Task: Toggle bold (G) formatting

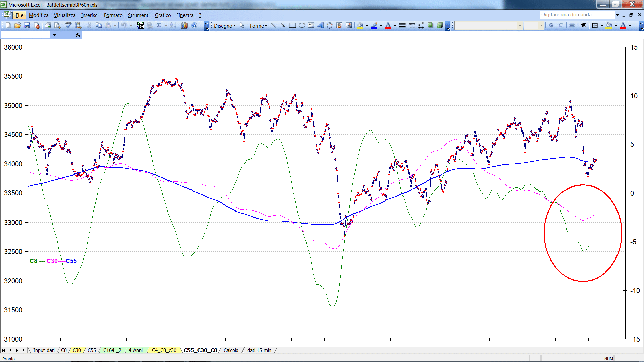Action: tap(551, 25)
